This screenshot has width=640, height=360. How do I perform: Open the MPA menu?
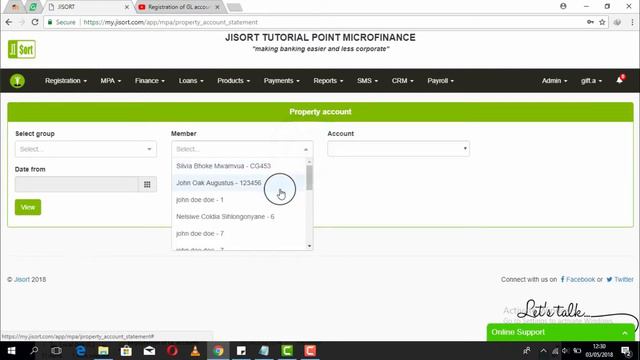(111, 81)
